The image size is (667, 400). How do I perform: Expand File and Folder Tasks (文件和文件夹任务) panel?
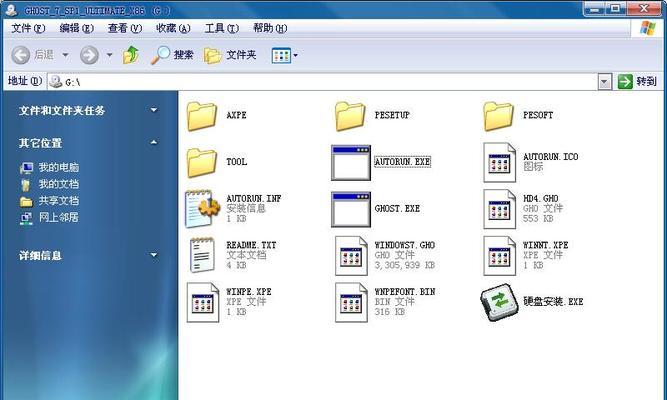pos(154,110)
